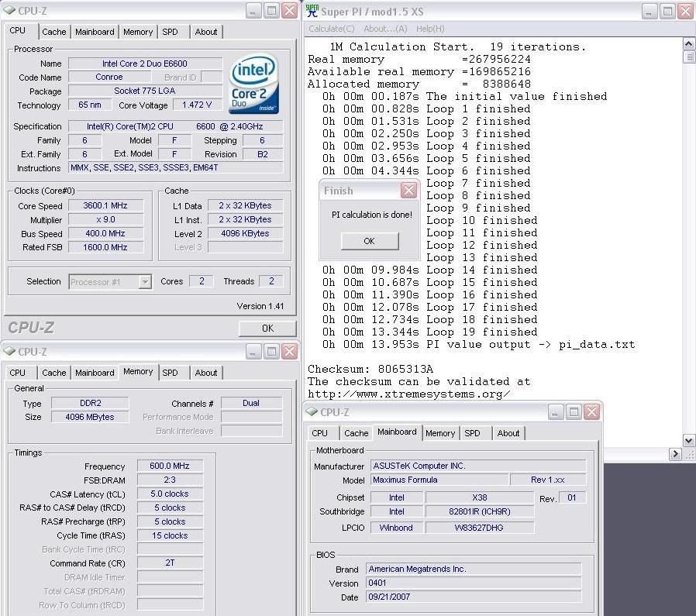Open SPD tab in Mainboard CPU-Z window
Viewport: 696px width, 616px height.
coord(472,433)
